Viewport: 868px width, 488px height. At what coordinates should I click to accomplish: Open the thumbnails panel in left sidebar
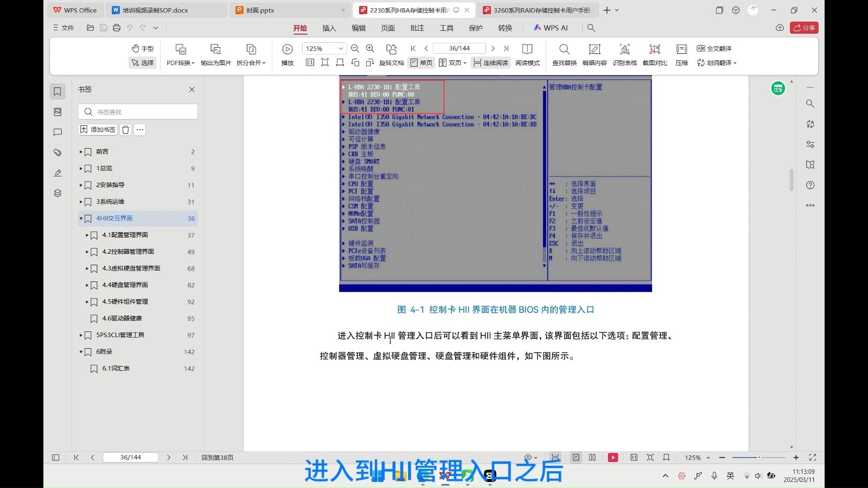tap(58, 112)
